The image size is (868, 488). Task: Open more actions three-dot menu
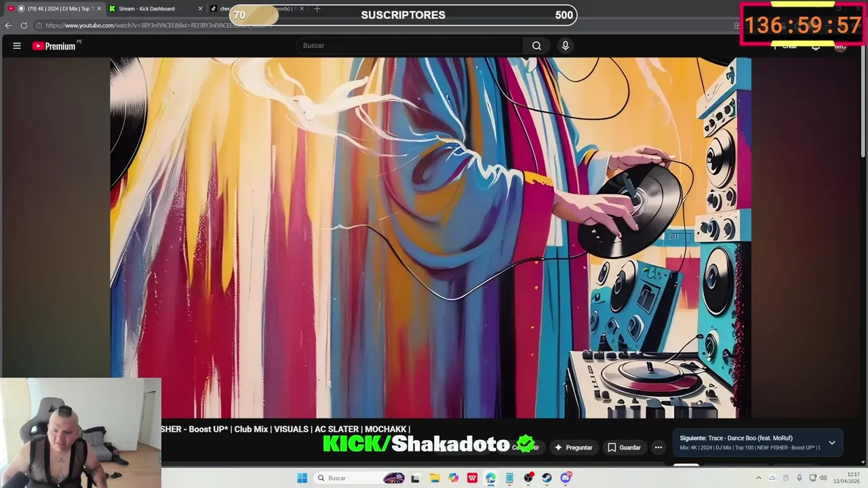click(658, 447)
